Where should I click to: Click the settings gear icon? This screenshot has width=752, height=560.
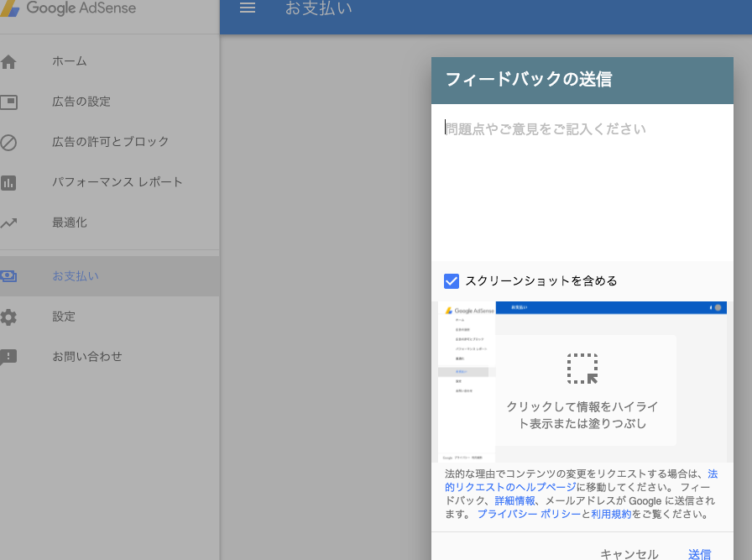[x=8, y=317]
